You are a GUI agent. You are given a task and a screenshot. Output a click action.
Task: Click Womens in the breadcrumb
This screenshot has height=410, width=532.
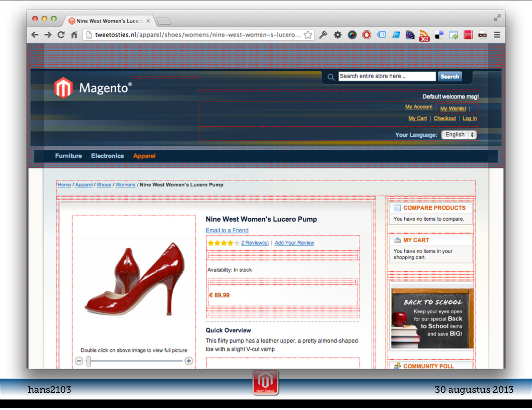(x=125, y=185)
